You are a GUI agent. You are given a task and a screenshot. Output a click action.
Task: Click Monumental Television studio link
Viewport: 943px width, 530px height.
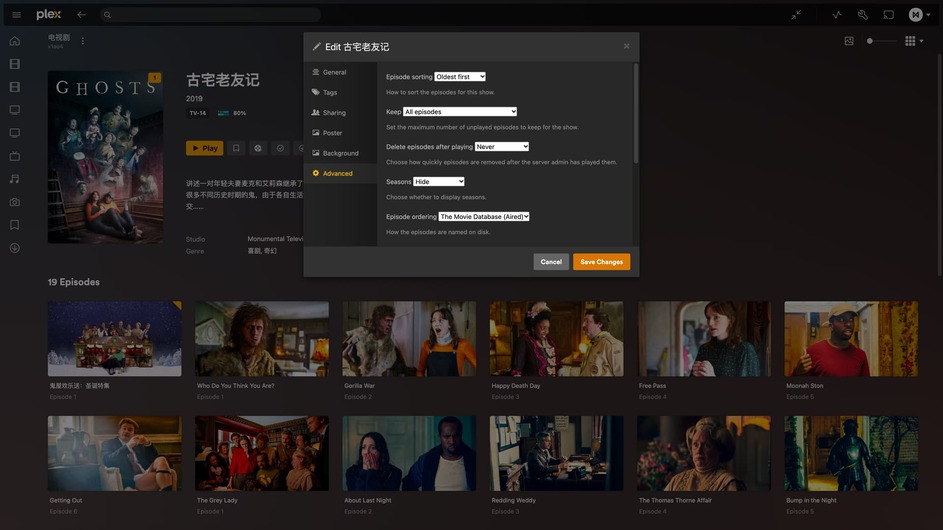[x=275, y=239]
